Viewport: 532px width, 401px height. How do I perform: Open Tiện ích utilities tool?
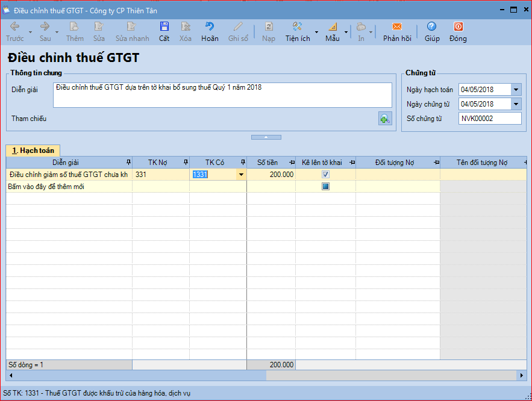297,32
